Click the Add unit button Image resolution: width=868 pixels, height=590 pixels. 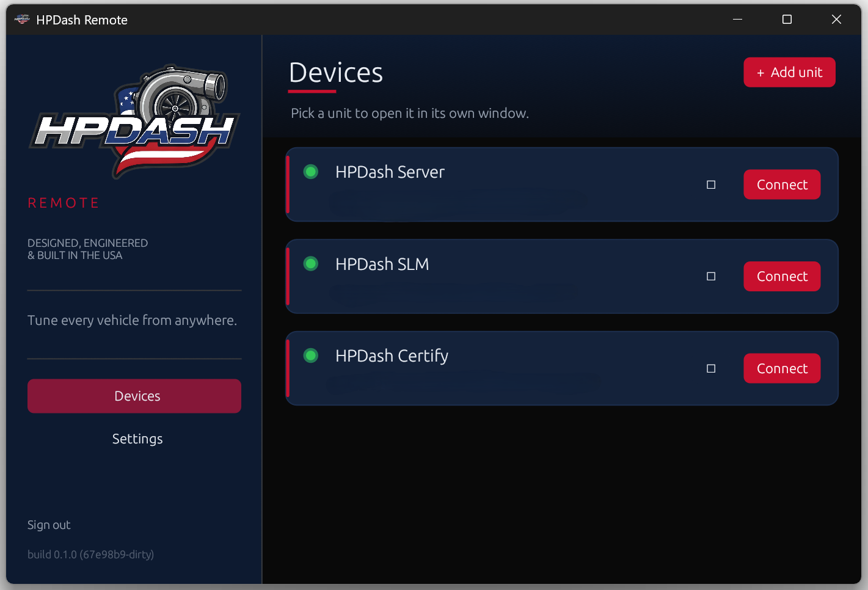tap(789, 72)
